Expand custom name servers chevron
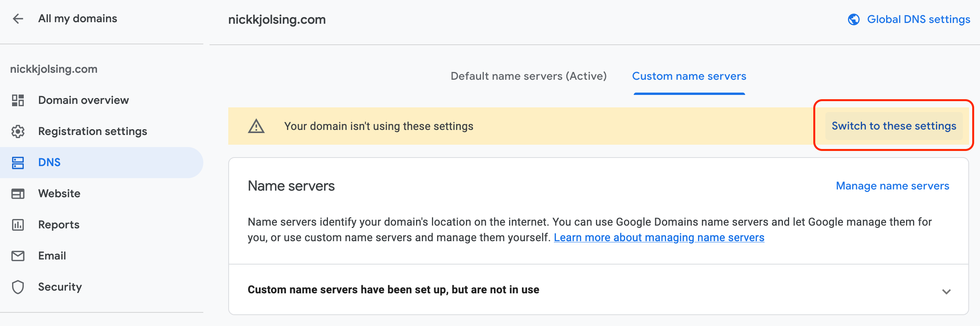This screenshot has width=980, height=326. point(947,291)
